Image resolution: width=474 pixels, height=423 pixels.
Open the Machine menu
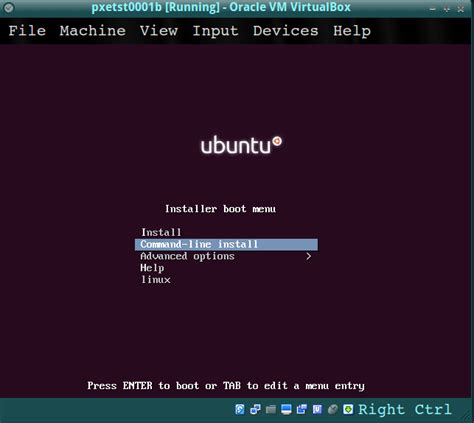point(93,31)
